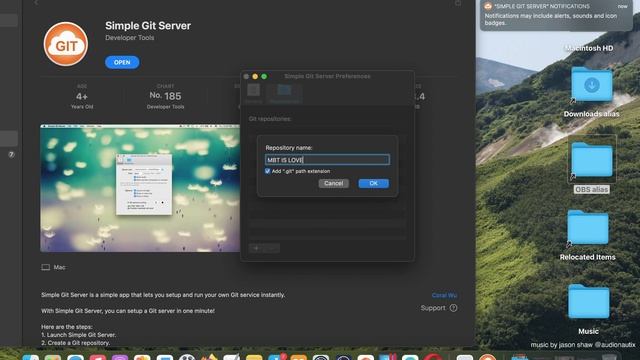Select the General tab icon in Preferences
This screenshot has width=640, height=360.
pyautogui.click(x=253, y=90)
